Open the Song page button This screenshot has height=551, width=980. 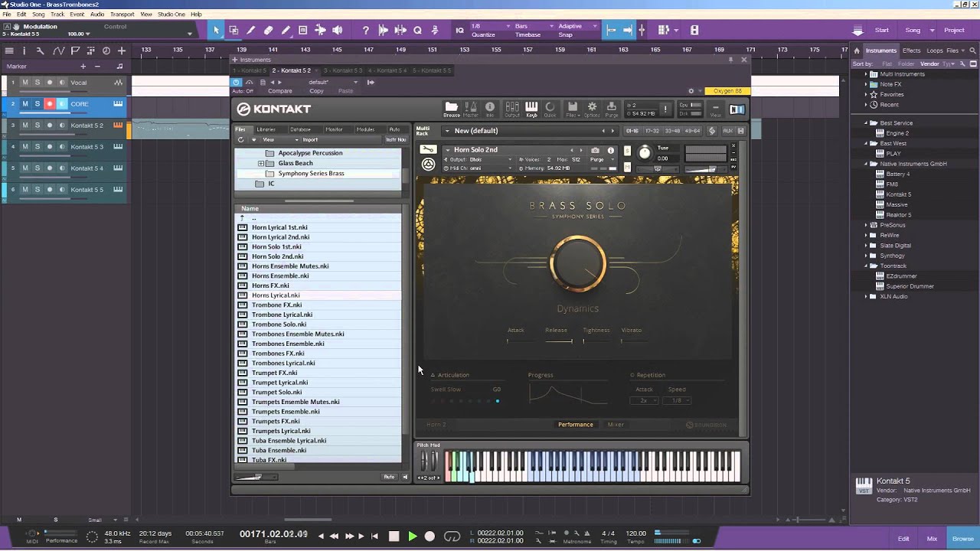pos(913,30)
